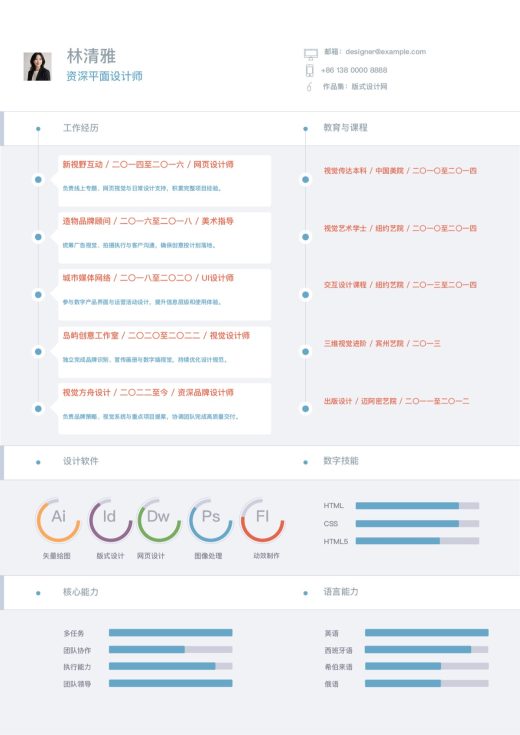This screenshot has width=520, height=735.
Task: Click timeline dot for 三维视觉进阶 entry
Action: (x=306, y=352)
